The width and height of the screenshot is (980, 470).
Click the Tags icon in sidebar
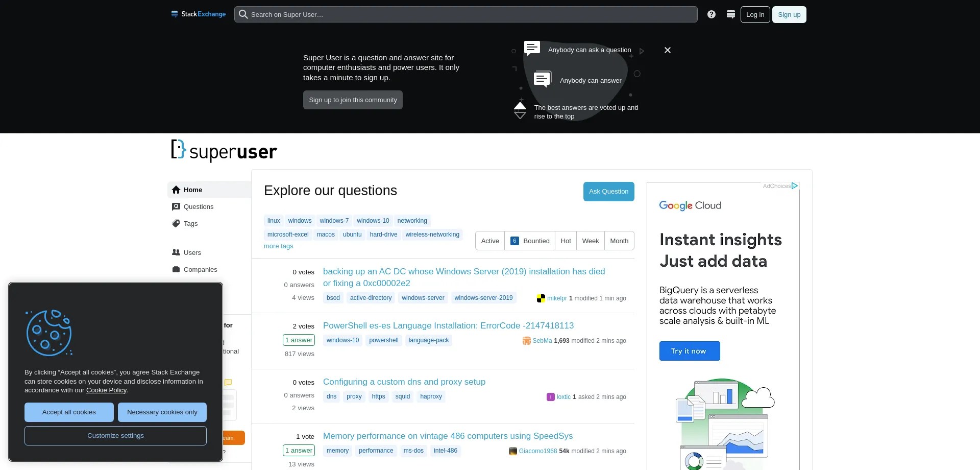pos(176,223)
